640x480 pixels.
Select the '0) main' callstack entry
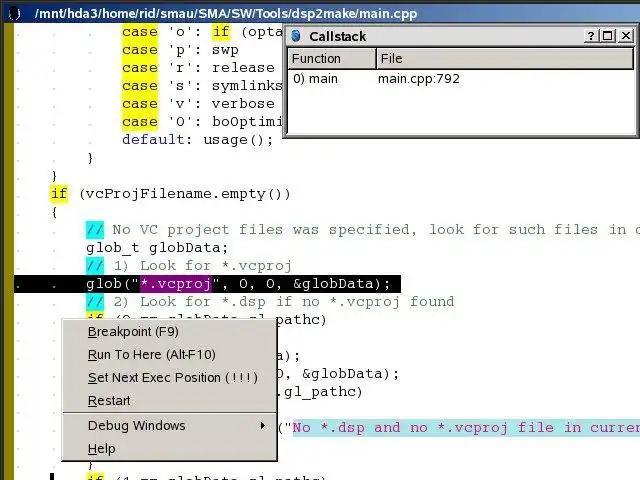pos(315,78)
